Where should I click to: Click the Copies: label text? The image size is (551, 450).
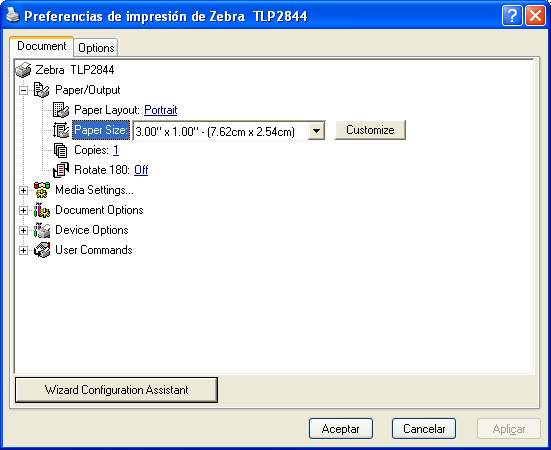[91, 150]
